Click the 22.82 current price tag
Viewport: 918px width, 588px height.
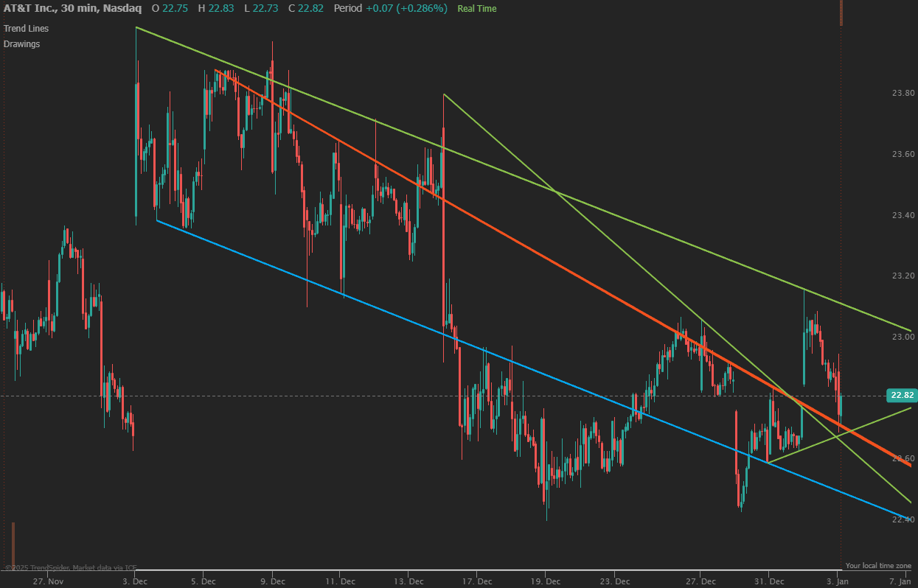[900, 396]
